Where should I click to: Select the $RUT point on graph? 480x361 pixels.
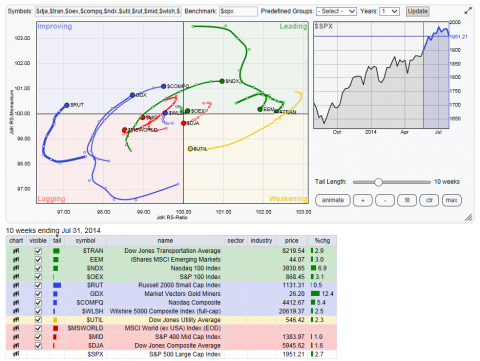pyautogui.click(x=67, y=105)
